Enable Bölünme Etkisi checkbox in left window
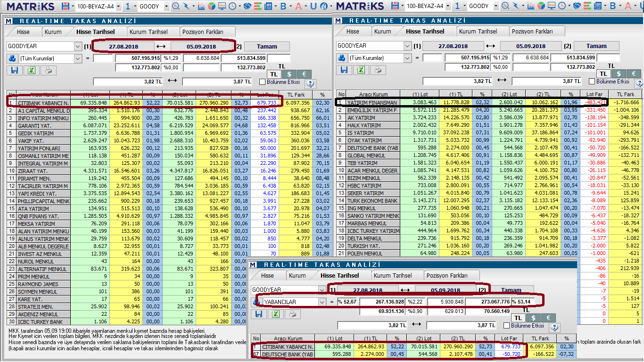This screenshot has height=362, width=644. tap(263, 82)
